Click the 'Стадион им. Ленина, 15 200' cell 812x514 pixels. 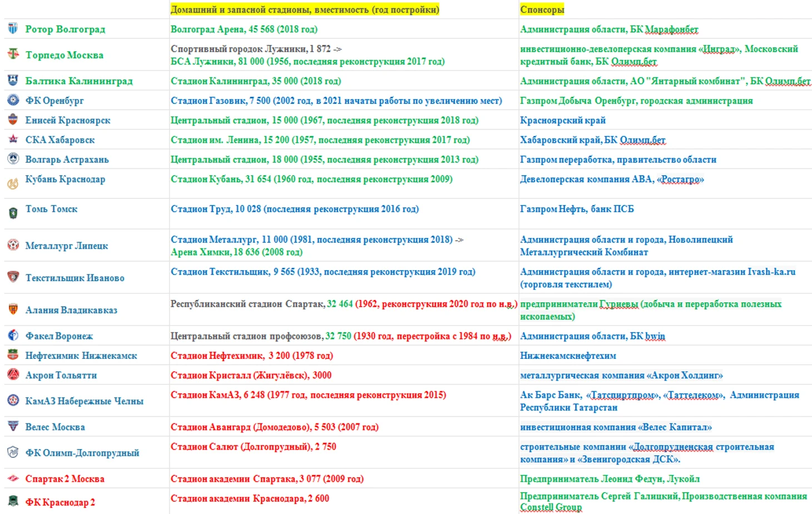tap(320, 139)
